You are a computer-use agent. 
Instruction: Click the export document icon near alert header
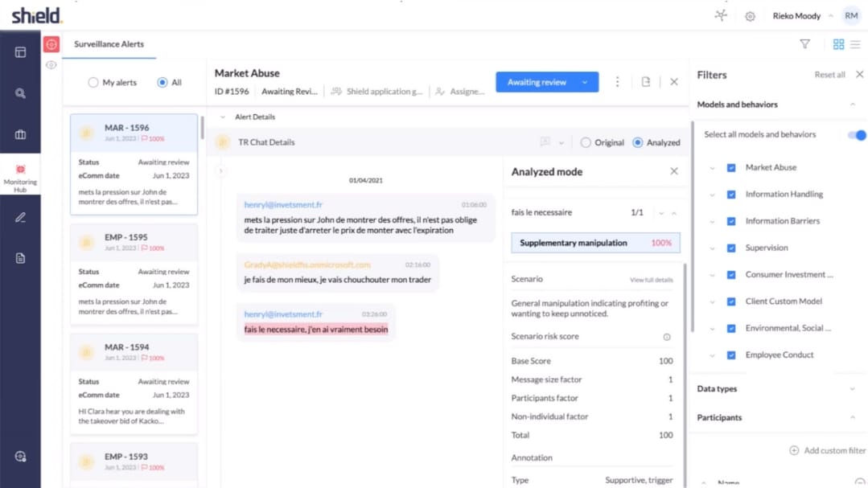point(645,82)
